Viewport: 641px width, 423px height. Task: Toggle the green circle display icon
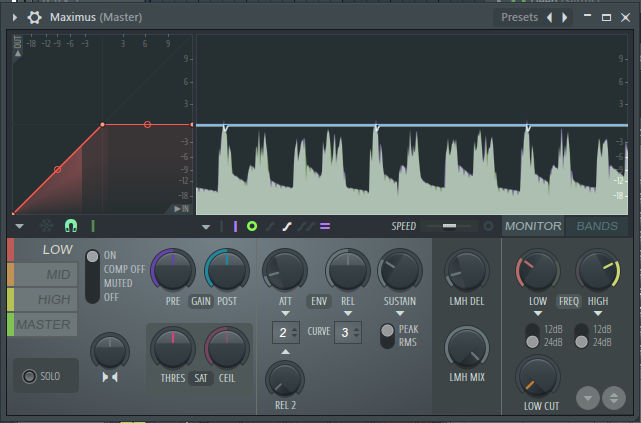(x=252, y=226)
